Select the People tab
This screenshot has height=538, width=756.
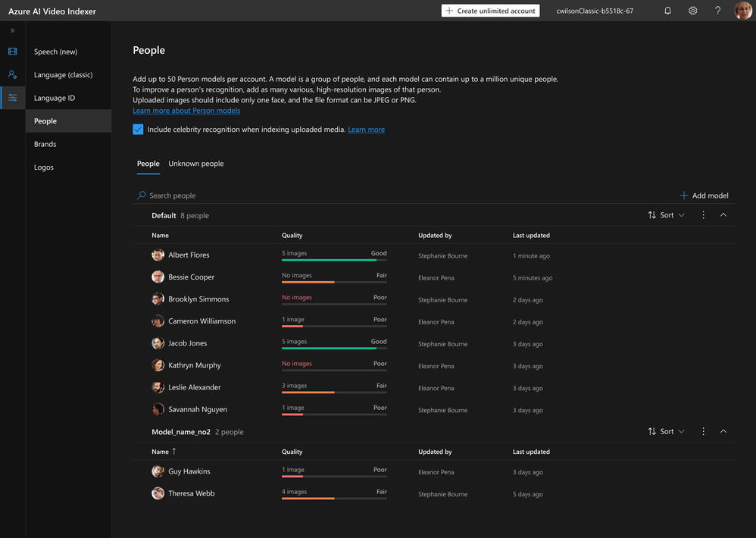coord(148,164)
